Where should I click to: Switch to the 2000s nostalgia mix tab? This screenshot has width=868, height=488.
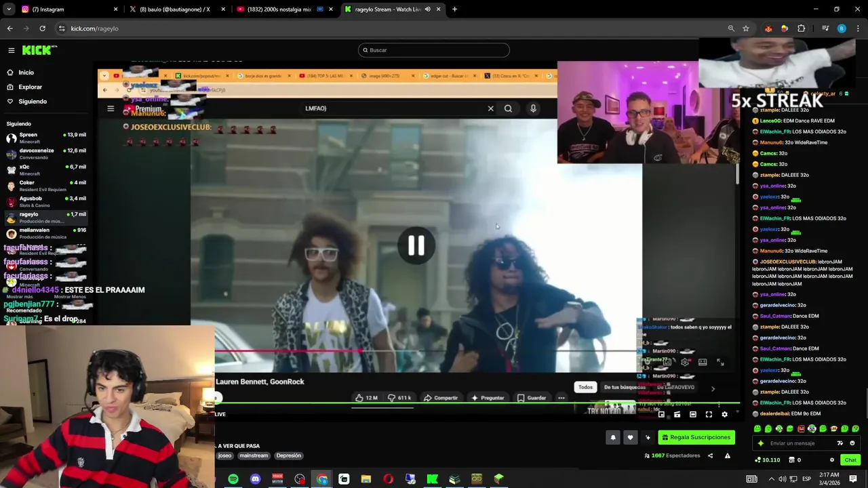283,9
